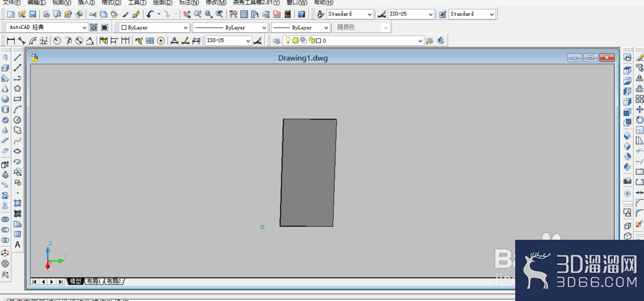The height and width of the screenshot is (301, 644).
Task: Pick the Line tool in Draw toolbar
Action: click(17, 57)
